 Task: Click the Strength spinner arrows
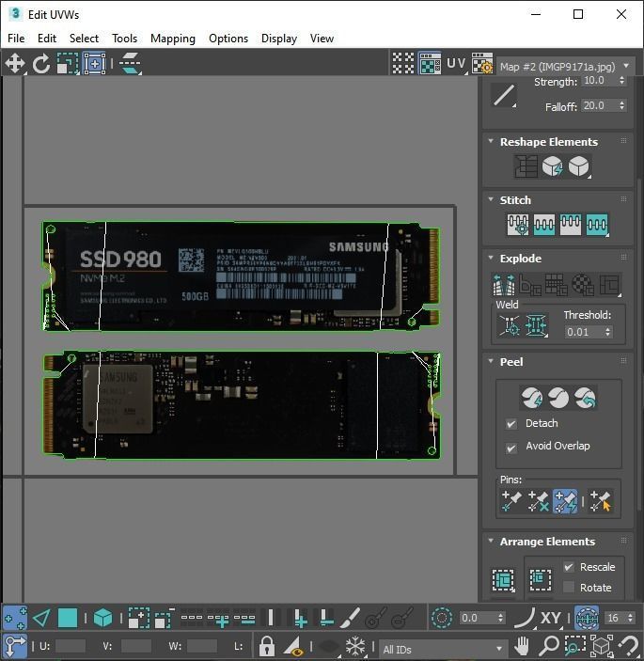point(621,80)
